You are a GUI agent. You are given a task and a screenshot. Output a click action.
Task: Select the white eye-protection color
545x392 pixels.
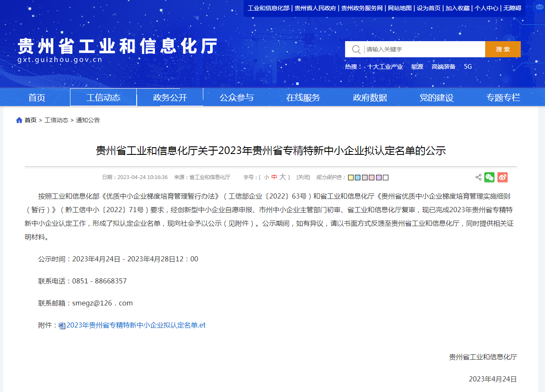pyautogui.click(x=385, y=177)
